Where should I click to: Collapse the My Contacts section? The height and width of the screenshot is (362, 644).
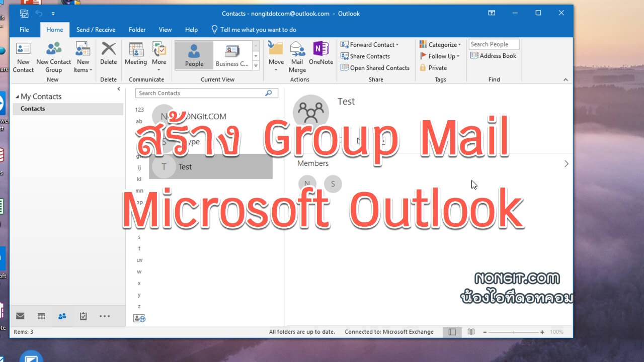[x=19, y=96]
